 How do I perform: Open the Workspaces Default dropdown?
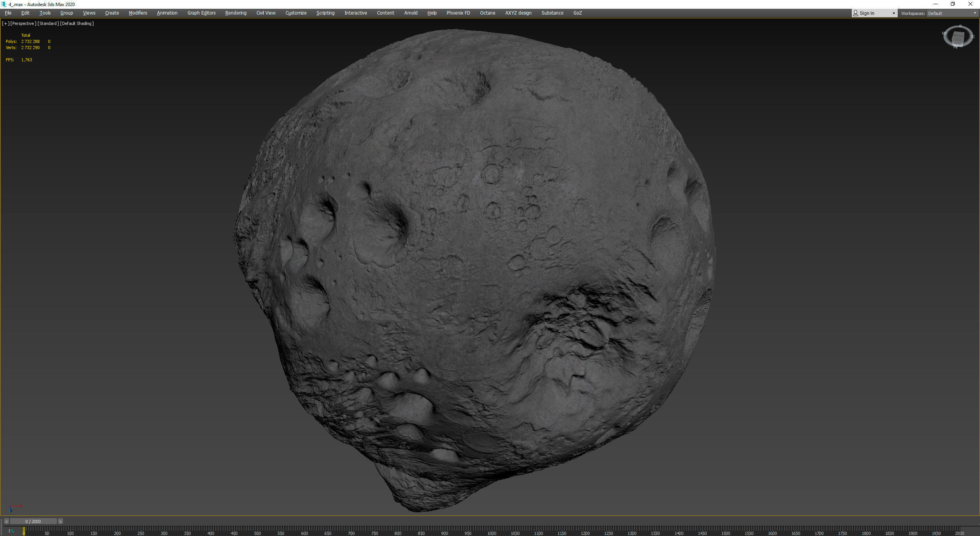[952, 13]
